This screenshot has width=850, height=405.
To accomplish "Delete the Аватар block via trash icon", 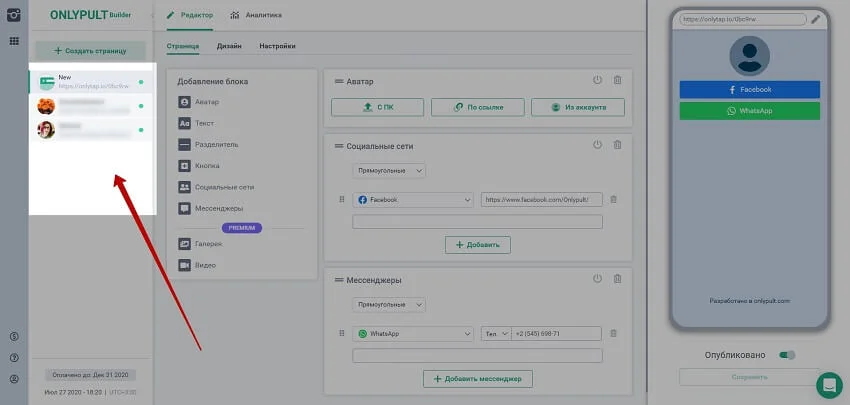I will pyautogui.click(x=617, y=80).
